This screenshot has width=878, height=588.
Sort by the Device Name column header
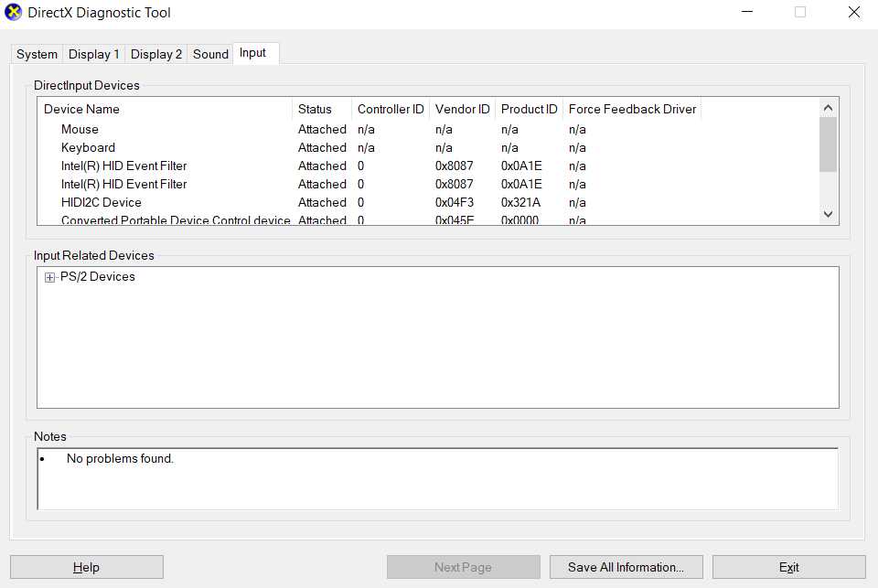pyautogui.click(x=82, y=109)
